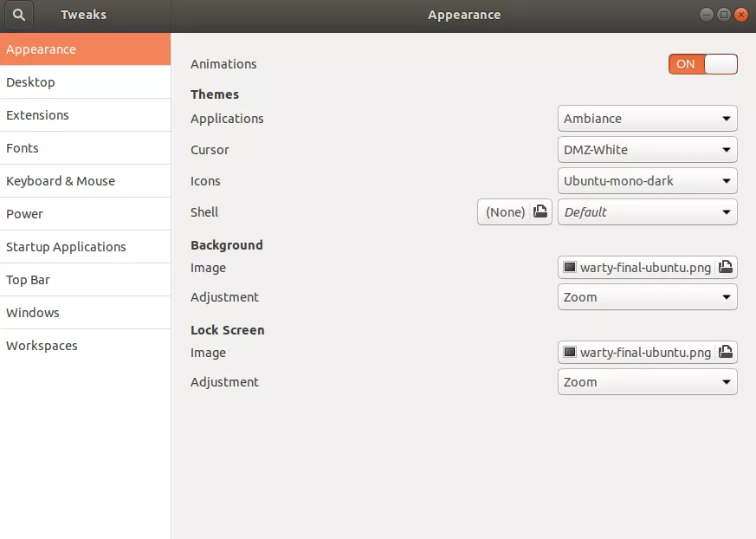Click the Tweaks title in header bar
Viewport: 756px width, 539px height.
[83, 15]
